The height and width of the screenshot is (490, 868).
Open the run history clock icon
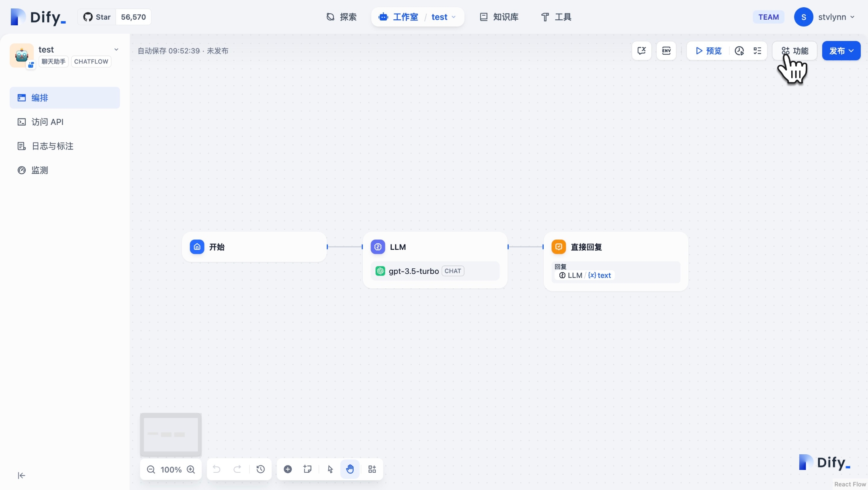pos(739,51)
